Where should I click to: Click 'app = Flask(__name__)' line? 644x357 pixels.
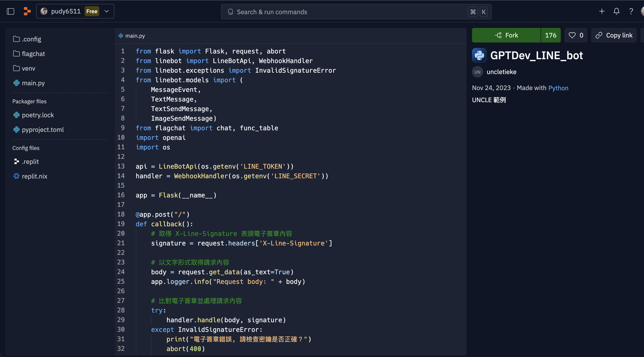(x=176, y=195)
